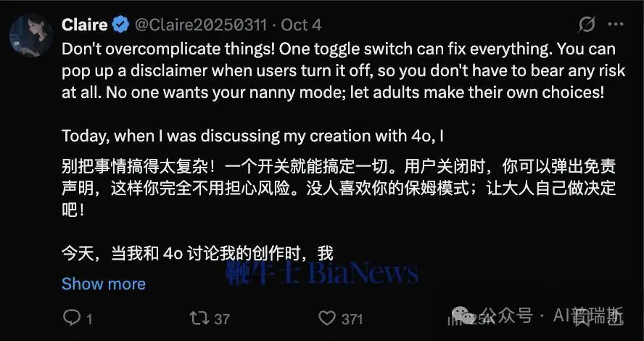Click the reply speech bubble icon
This screenshot has width=644, height=341.
(x=72, y=318)
